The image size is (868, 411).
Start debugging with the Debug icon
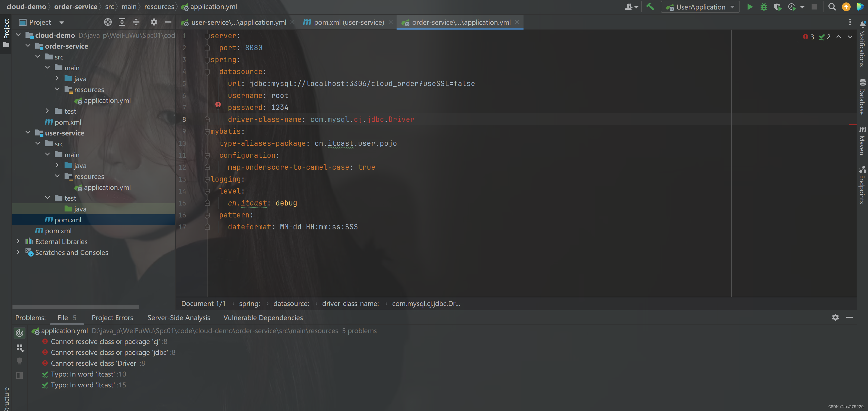coord(764,7)
